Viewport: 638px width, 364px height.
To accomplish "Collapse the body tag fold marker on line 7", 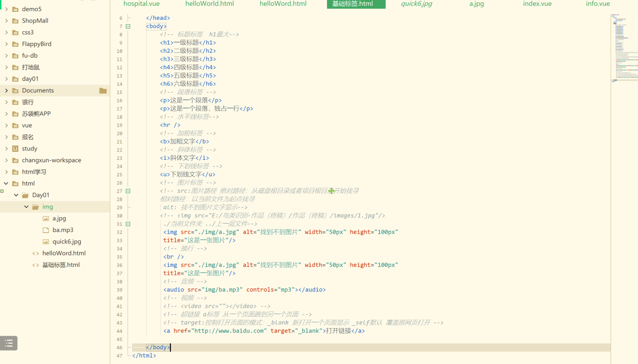I will 128,26.
